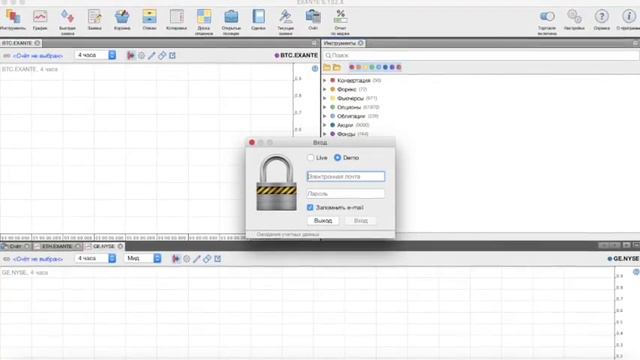Screen dimensions: 640x360
Task: Toggle the light blue instrument filter dot
Action: (x=378, y=67)
